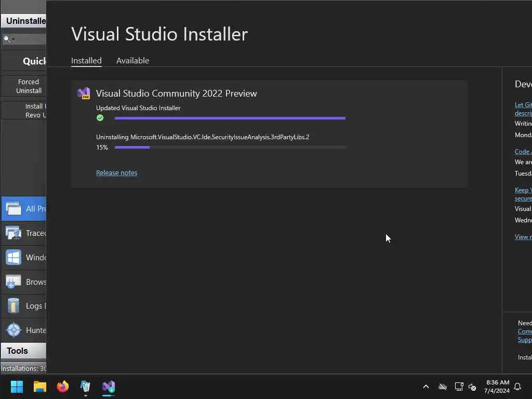Image resolution: width=532 pixels, height=399 pixels.
Task: Open Windows Apps icon in Revo sidebar
Action: 14,258
